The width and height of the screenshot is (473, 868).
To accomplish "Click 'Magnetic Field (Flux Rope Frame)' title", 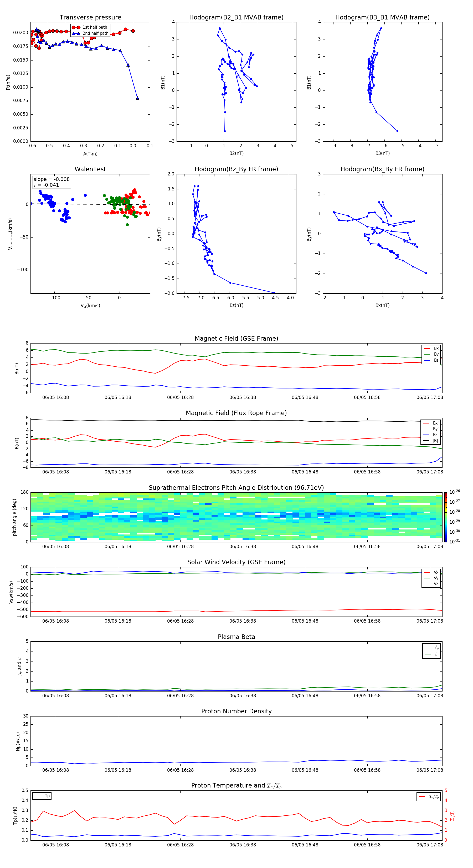I will (236, 413).
